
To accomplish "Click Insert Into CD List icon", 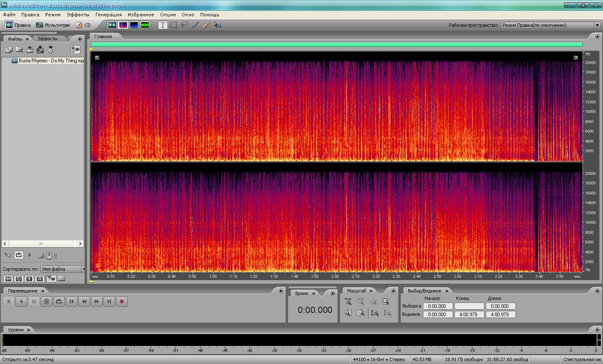I will click(x=51, y=50).
